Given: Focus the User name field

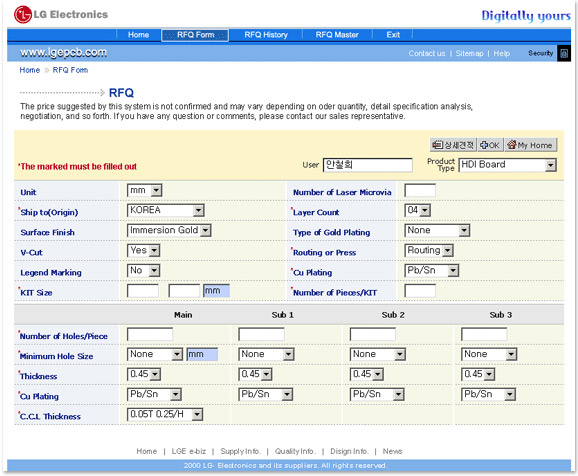Looking at the screenshot, I should (x=368, y=165).
